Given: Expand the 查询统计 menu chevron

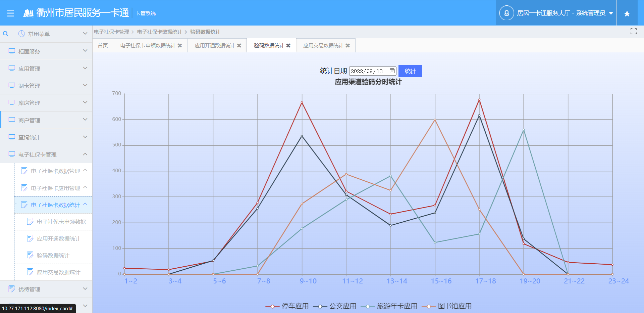Looking at the screenshot, I should coord(85,137).
